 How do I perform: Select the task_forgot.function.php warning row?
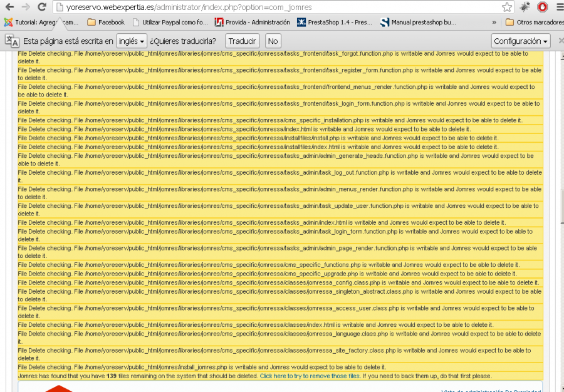pyautogui.click(x=280, y=58)
